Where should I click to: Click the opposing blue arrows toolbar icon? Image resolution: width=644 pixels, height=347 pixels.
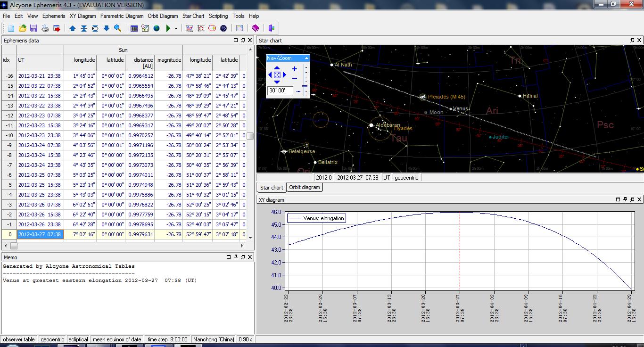pos(84,28)
